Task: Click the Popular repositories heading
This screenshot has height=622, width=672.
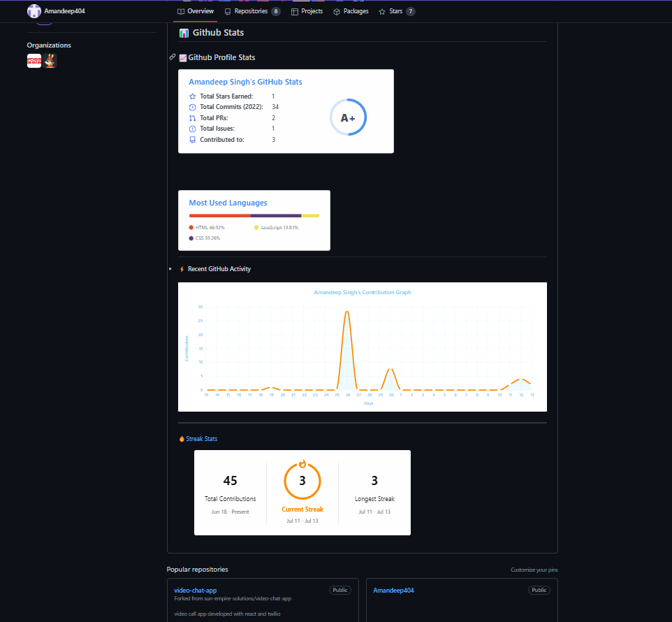Action: click(197, 570)
